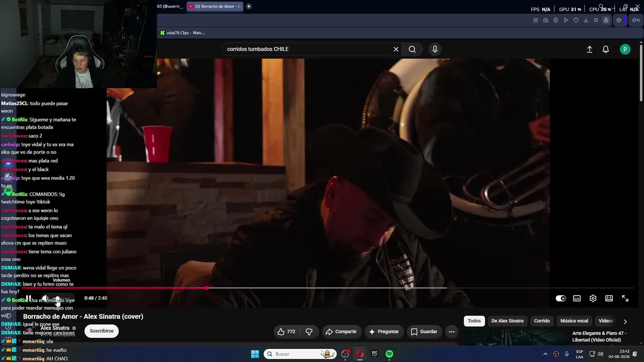
Task: Open Spotify from the taskbar
Action: (389, 354)
